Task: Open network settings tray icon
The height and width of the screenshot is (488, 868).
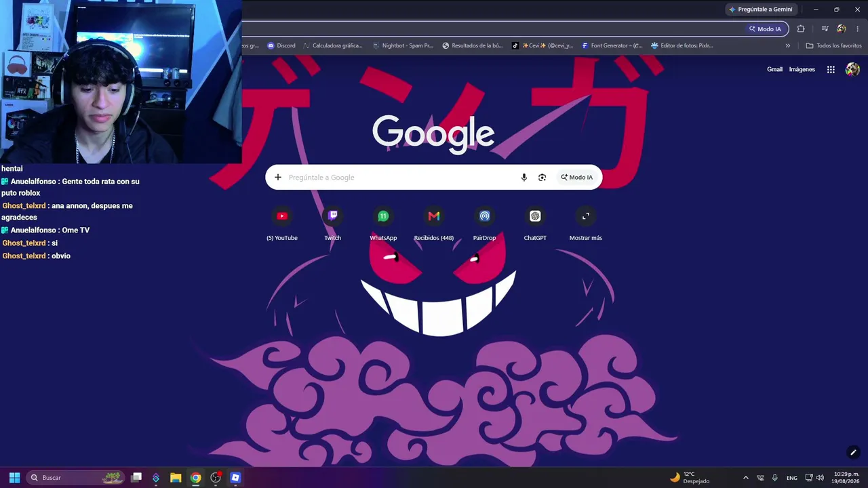Action: (x=809, y=478)
